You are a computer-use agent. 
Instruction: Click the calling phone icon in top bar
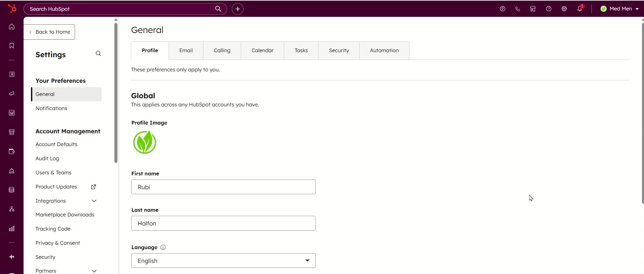tap(517, 9)
